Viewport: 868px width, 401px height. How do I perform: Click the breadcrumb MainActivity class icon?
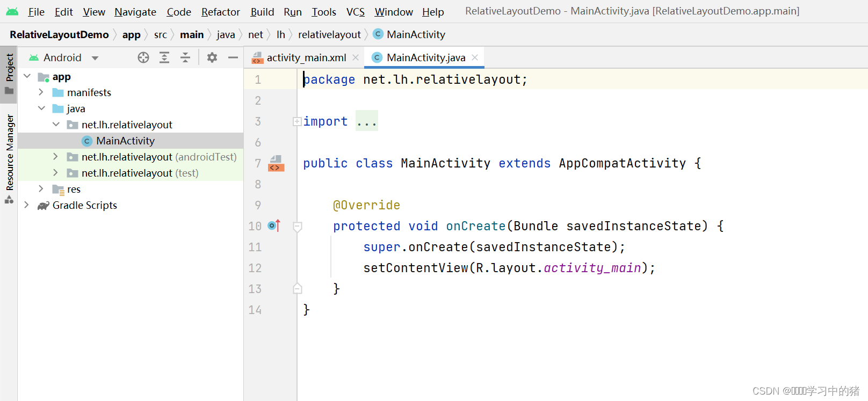[x=378, y=34]
